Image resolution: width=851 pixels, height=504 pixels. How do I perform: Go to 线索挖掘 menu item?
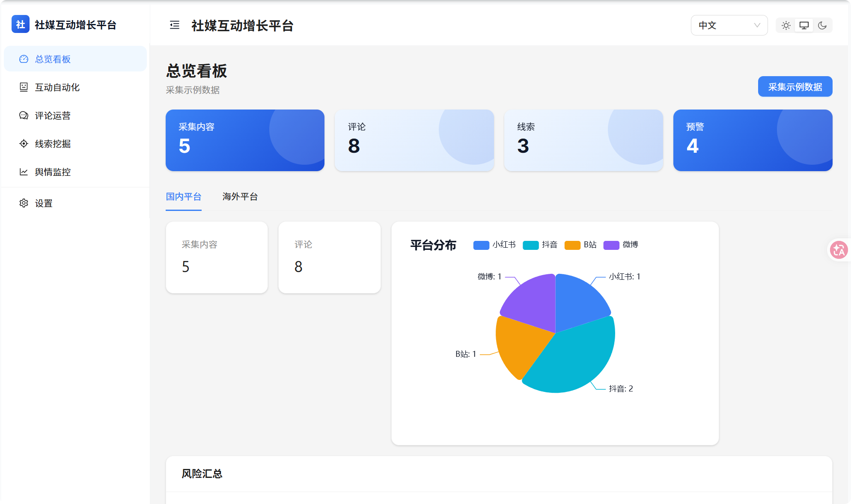coord(75,144)
